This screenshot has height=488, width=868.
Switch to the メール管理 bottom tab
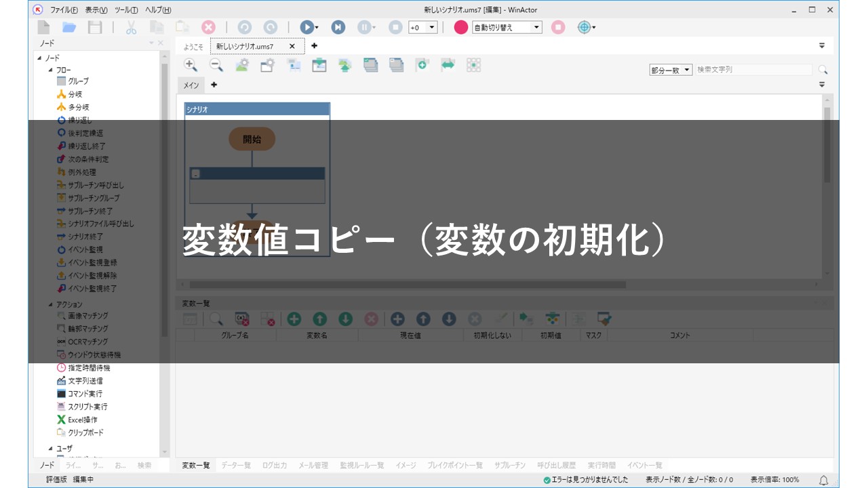[x=313, y=466]
